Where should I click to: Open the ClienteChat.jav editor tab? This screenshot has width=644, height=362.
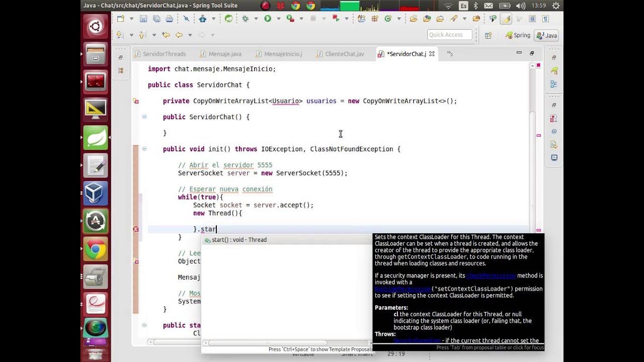tap(340, 54)
